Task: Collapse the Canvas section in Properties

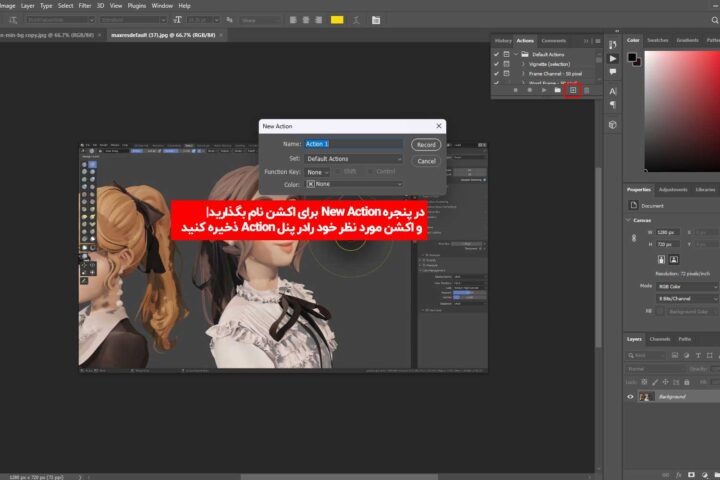Action: (x=628, y=220)
